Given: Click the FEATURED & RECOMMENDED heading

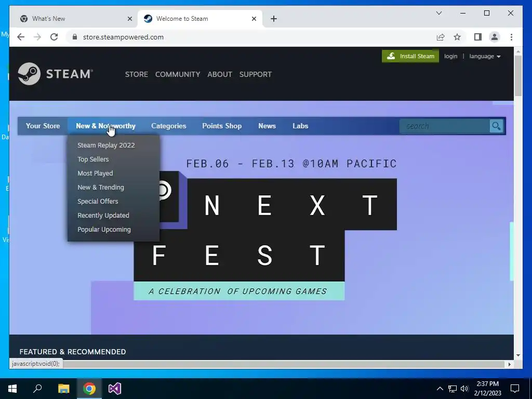Looking at the screenshot, I should [73, 352].
